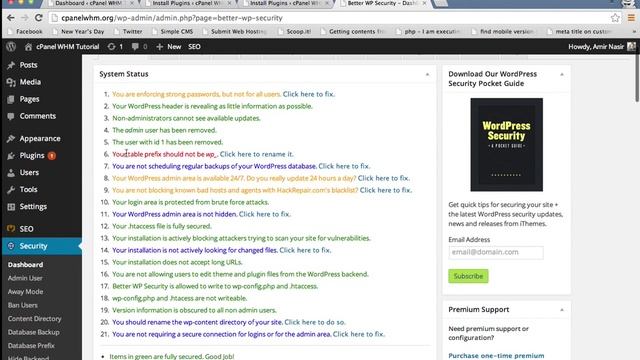Viewport: 640px width, 360px height.
Task: Click Settings icon in sidebar
Action: tap(11, 207)
